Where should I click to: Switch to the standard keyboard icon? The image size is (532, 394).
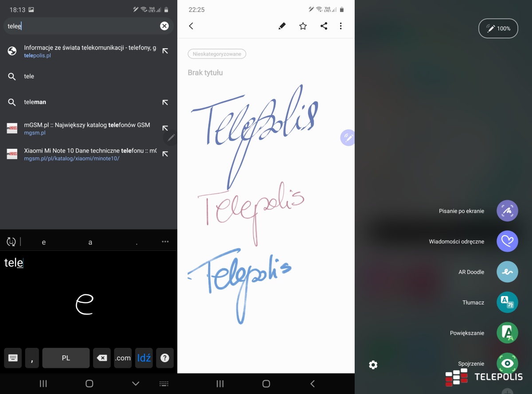[x=13, y=358]
